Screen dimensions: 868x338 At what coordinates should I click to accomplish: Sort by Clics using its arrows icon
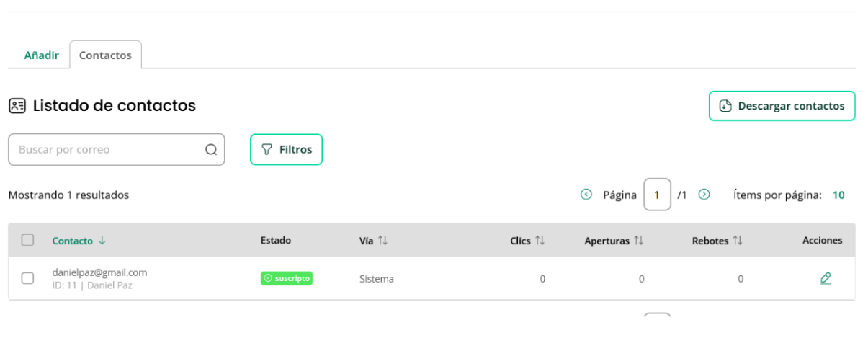tap(540, 241)
